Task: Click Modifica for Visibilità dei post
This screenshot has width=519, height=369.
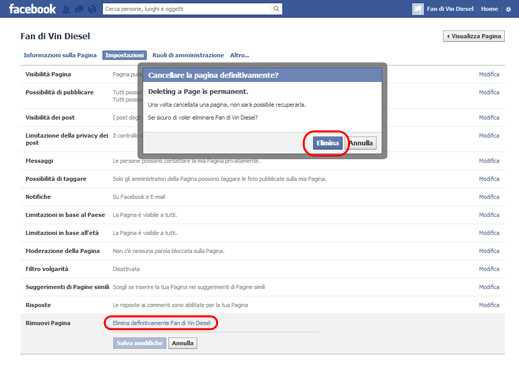Action: 489,118
